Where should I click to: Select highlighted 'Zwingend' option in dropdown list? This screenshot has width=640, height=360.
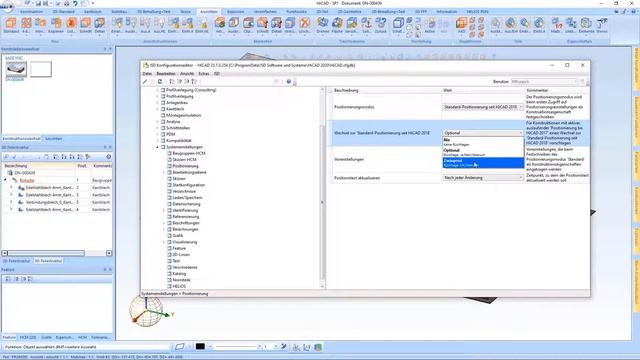click(x=483, y=163)
